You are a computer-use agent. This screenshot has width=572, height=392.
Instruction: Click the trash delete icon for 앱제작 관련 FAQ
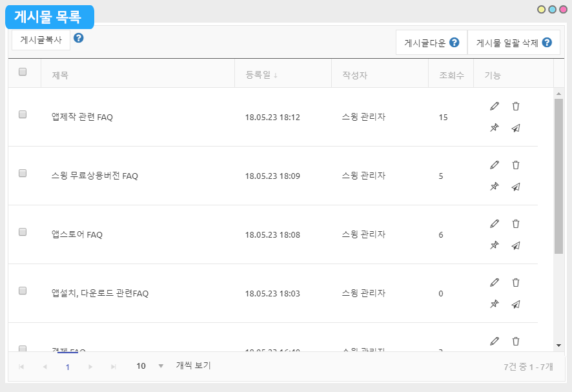[x=515, y=106]
